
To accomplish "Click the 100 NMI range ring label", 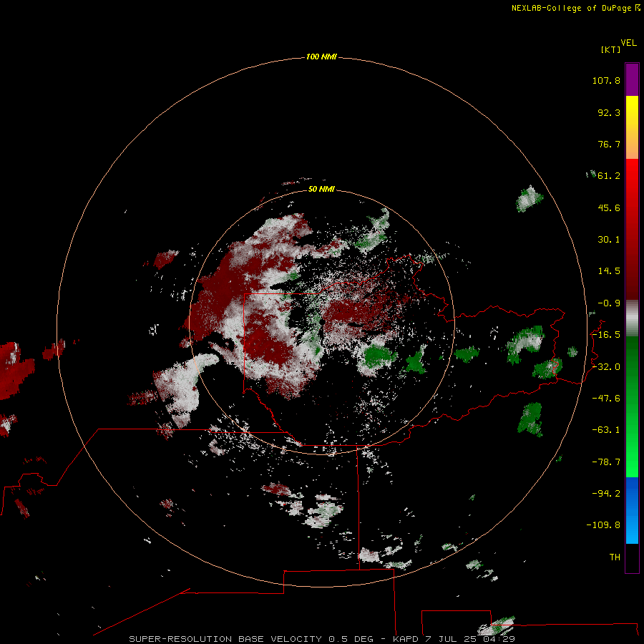I will pyautogui.click(x=321, y=57).
